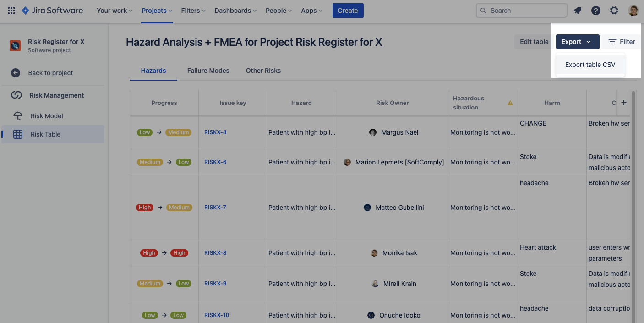Click the warning icon on Hazardous situation column

[x=510, y=103]
